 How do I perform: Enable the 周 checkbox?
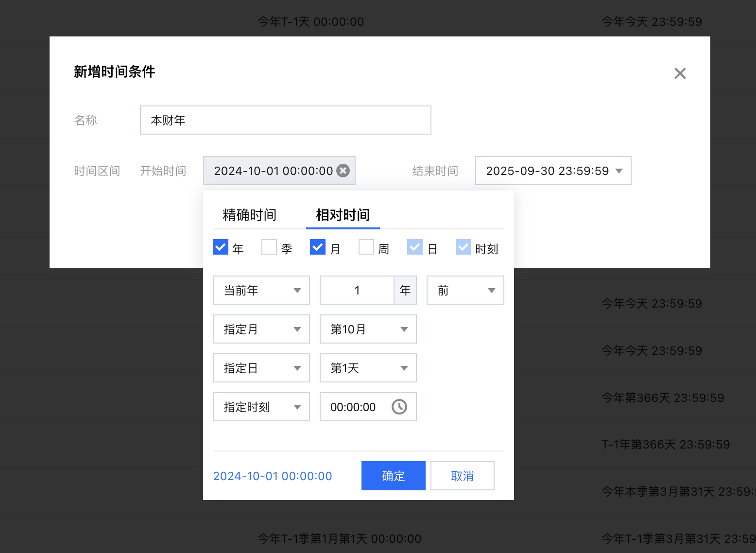(x=366, y=247)
